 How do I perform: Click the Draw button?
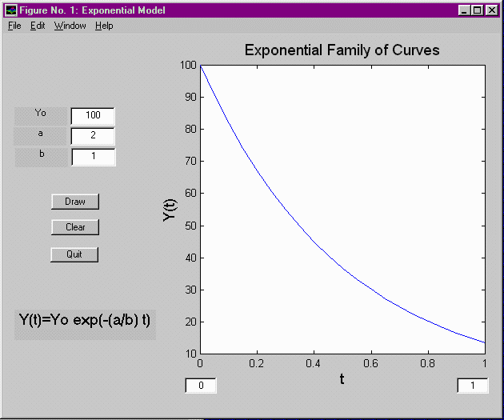75,202
